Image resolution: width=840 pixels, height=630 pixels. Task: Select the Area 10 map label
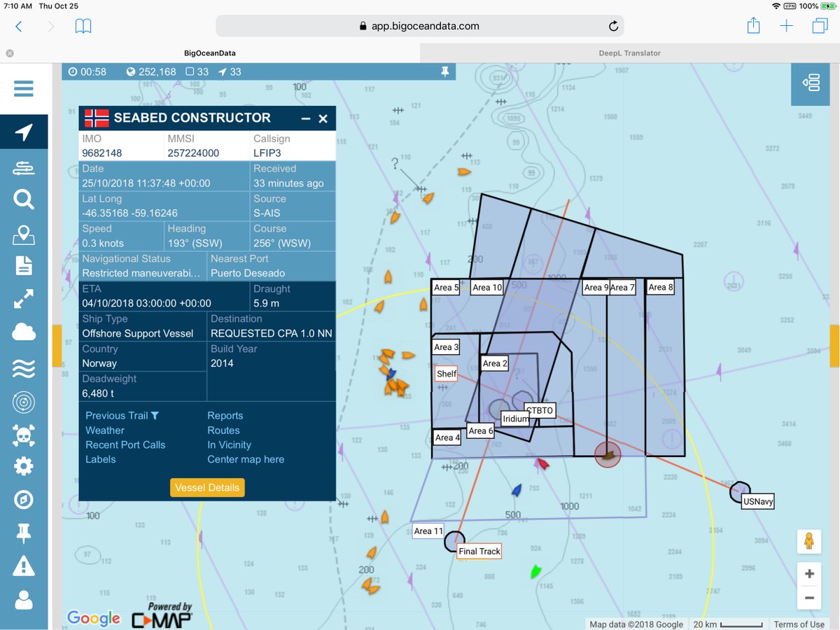click(x=487, y=288)
